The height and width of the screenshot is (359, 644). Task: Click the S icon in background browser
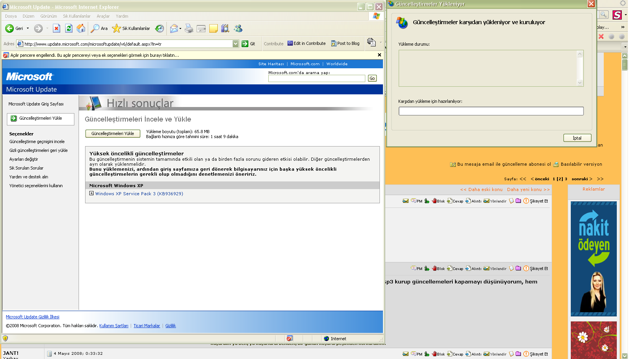pyautogui.click(x=617, y=15)
